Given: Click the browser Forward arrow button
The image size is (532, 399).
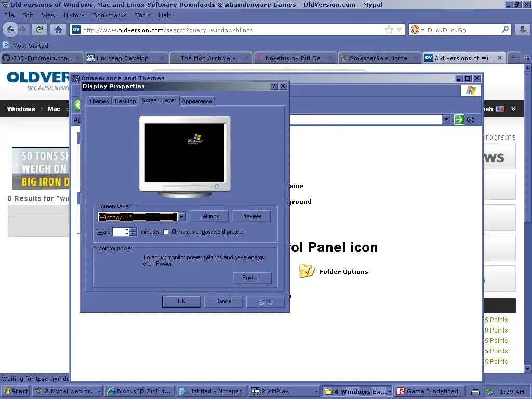Looking at the screenshot, I should 23,30.
